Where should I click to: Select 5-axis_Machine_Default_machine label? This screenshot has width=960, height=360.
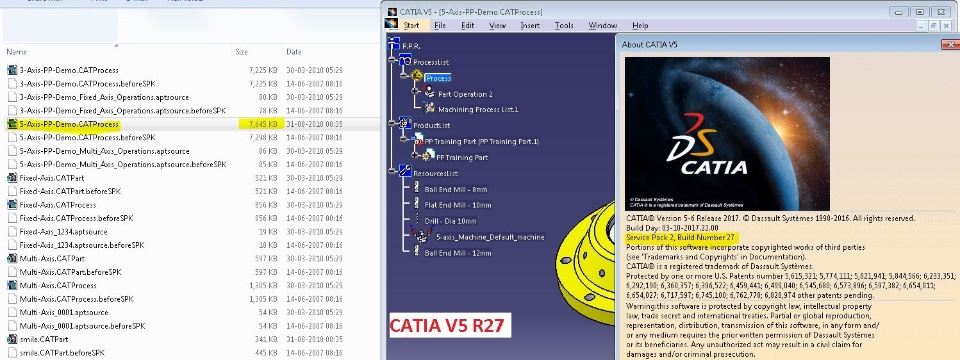490,237
